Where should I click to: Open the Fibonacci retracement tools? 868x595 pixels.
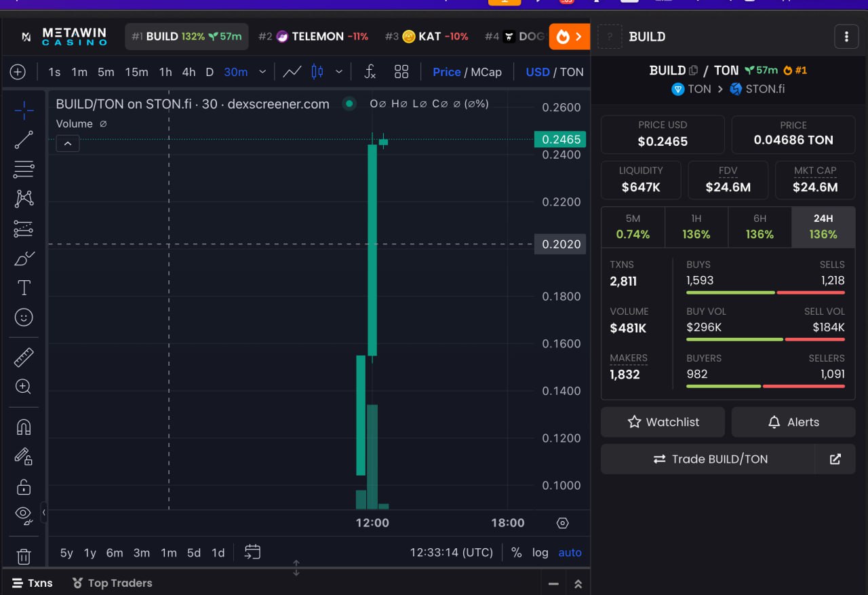tap(24, 169)
